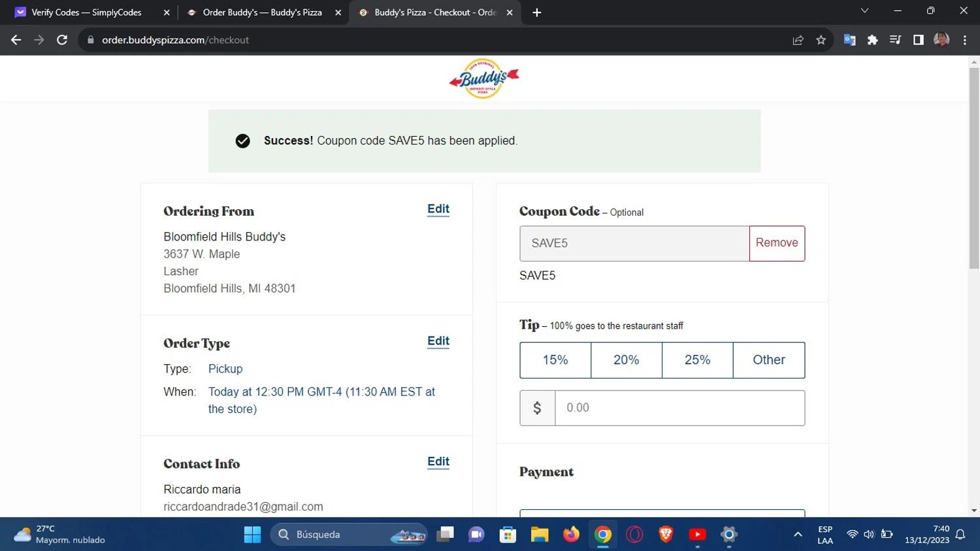The width and height of the screenshot is (980, 551).
Task: Open File Explorer from taskbar
Action: point(540,535)
